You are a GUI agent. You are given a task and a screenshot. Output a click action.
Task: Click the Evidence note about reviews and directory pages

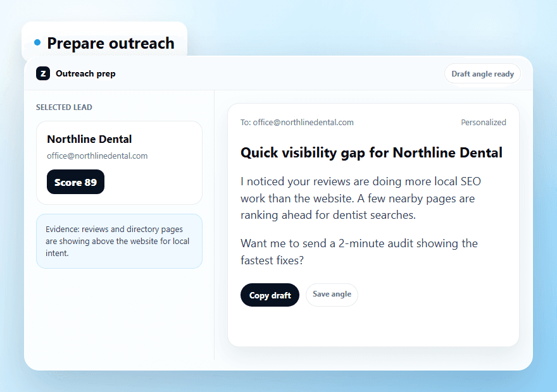tap(120, 242)
